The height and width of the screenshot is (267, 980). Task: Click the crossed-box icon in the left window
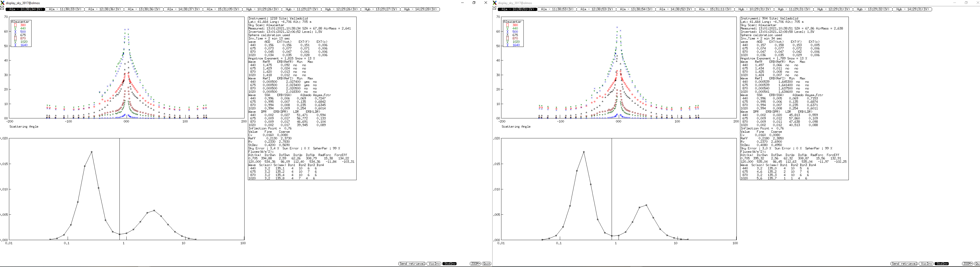pyautogui.click(x=2, y=8)
